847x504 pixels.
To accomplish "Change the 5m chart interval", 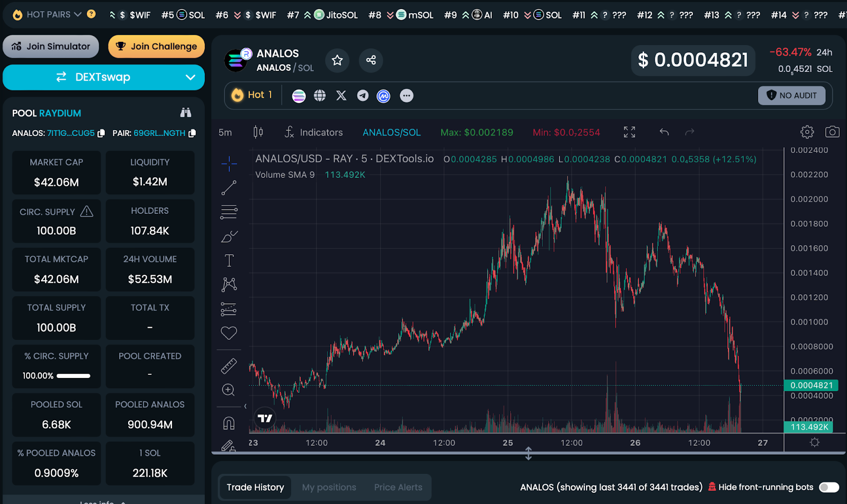I will tap(226, 132).
